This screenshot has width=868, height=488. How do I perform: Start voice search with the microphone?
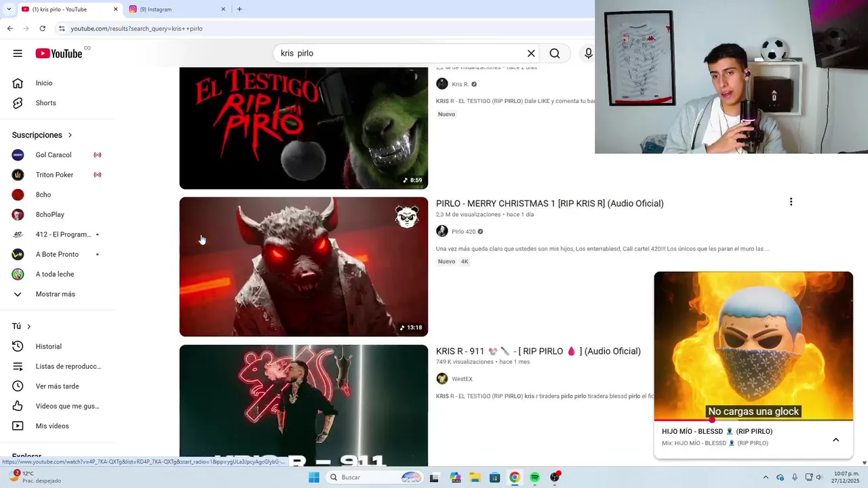[x=588, y=54]
